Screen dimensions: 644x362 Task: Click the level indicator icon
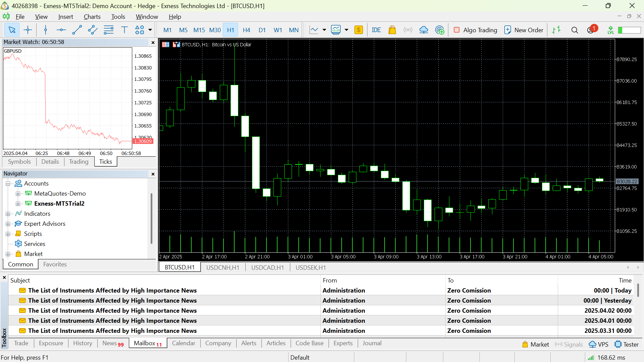pos(610,30)
